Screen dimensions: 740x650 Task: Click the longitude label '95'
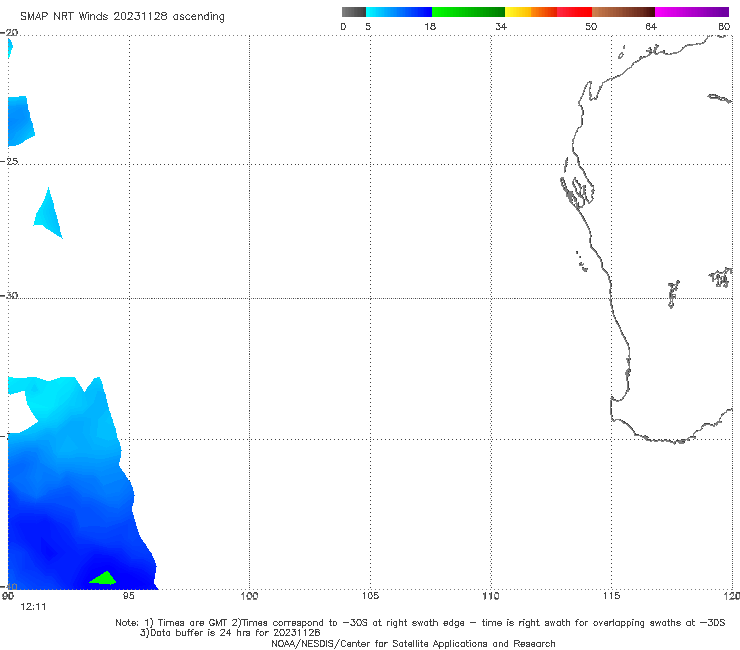[x=128, y=596]
